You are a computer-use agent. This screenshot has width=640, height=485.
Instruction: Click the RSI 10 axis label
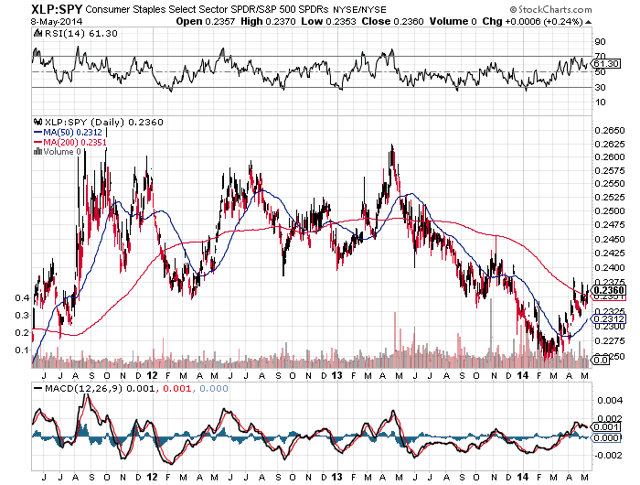click(x=600, y=102)
